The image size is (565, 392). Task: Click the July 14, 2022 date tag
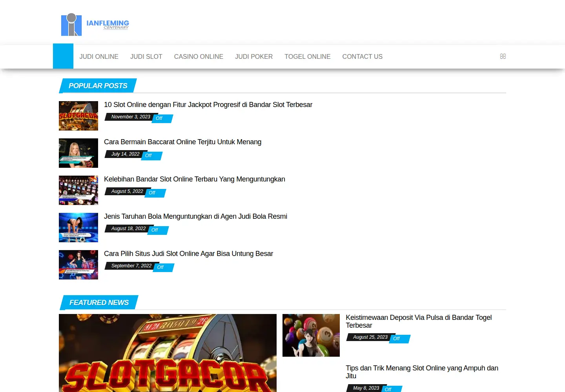[x=125, y=154]
